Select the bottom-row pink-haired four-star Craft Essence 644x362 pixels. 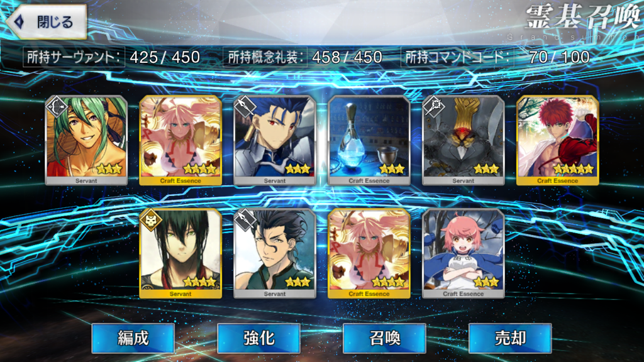[x=369, y=254]
